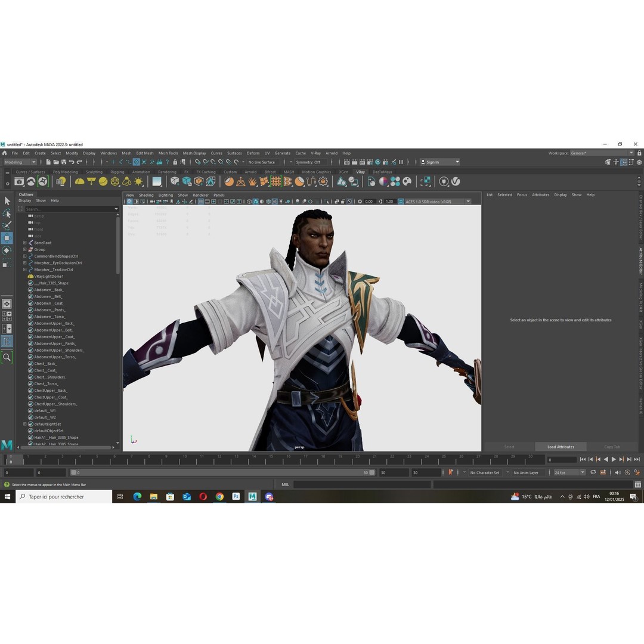This screenshot has height=644, width=644.
Task: Click the new scene file icon
Action: click(48, 162)
